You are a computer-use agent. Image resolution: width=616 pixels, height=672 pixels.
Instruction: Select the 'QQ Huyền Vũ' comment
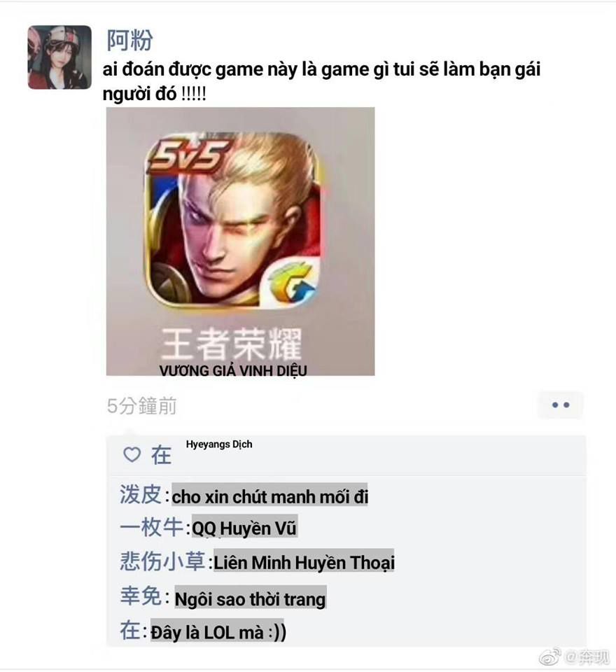click(244, 527)
